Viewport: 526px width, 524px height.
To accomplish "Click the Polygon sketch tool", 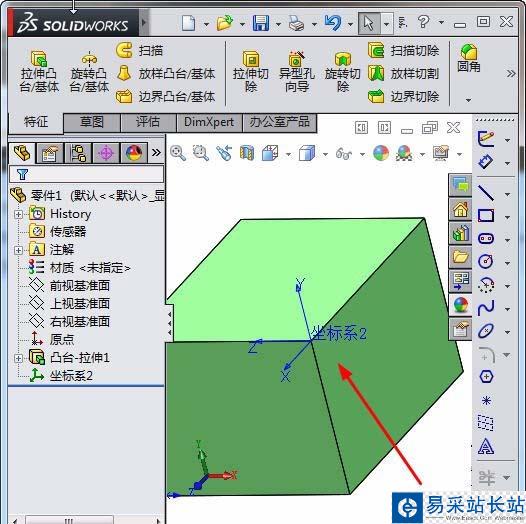I will coord(486,376).
